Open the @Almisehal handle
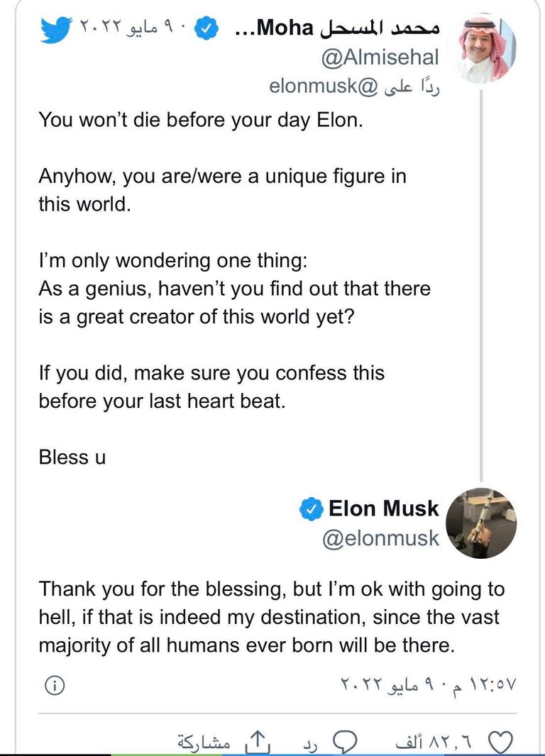Viewport: 545px width, 756px height. (380, 58)
